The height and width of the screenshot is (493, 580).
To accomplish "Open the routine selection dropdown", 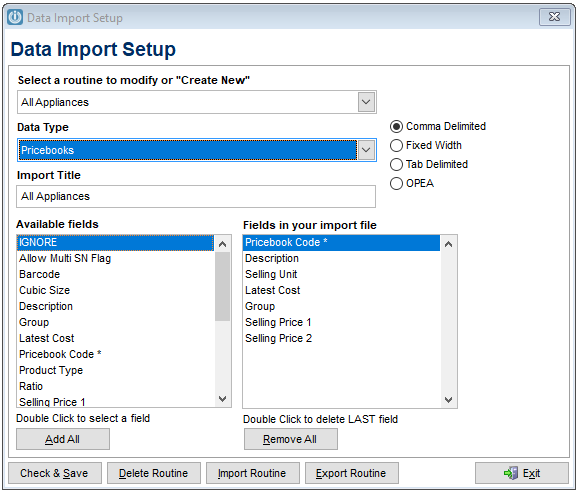I will coord(366,102).
